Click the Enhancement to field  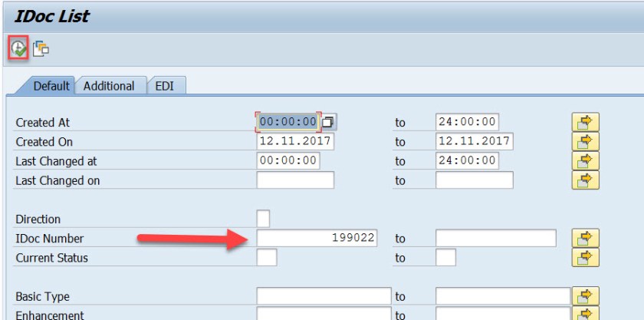click(x=503, y=313)
